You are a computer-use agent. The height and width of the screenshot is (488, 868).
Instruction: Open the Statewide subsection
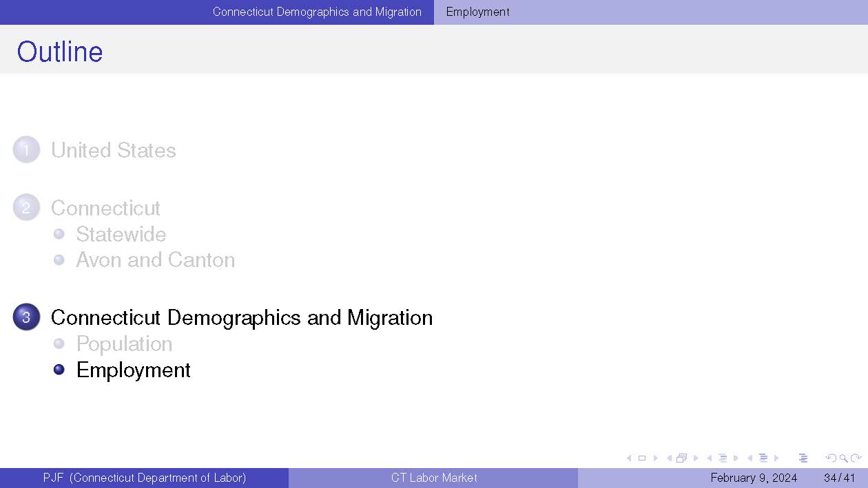coord(121,234)
